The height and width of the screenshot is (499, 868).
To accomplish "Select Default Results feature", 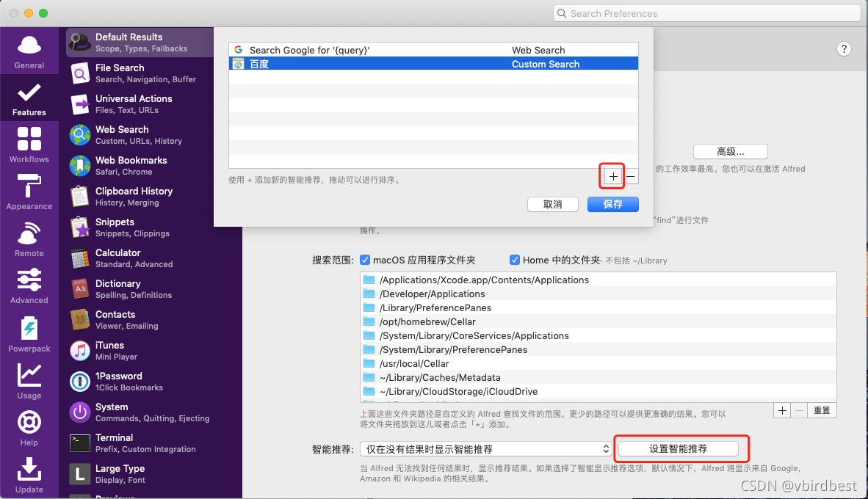I will coord(140,43).
